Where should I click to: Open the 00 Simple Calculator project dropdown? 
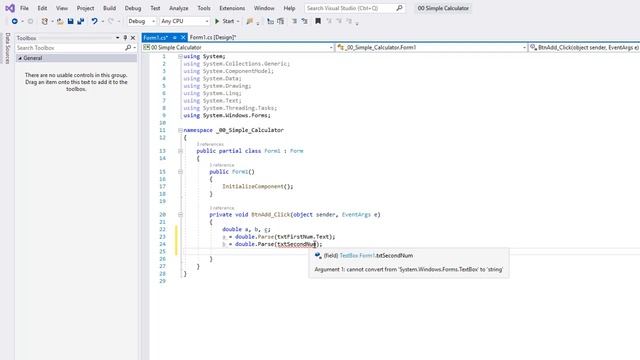click(238, 48)
